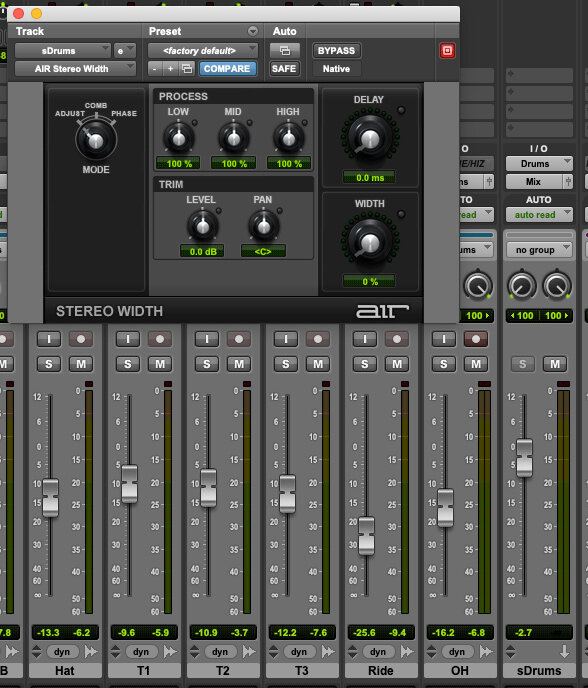Open the Drums input path dropdown

[x=539, y=164]
